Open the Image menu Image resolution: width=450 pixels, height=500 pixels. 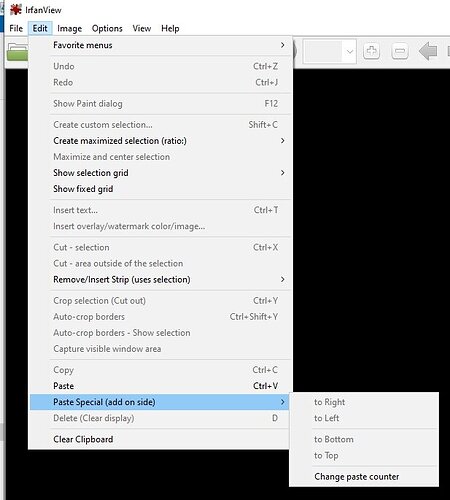(x=69, y=28)
